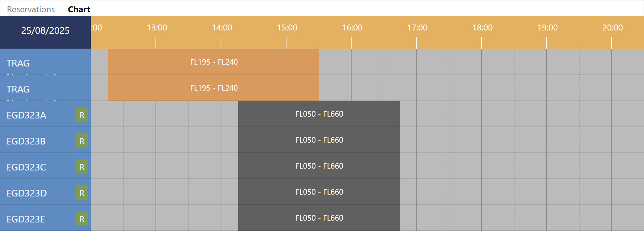This screenshot has width=644, height=231.
Task: Open the FL050 - FL660 reservation on EGD323B
Action: (x=319, y=140)
